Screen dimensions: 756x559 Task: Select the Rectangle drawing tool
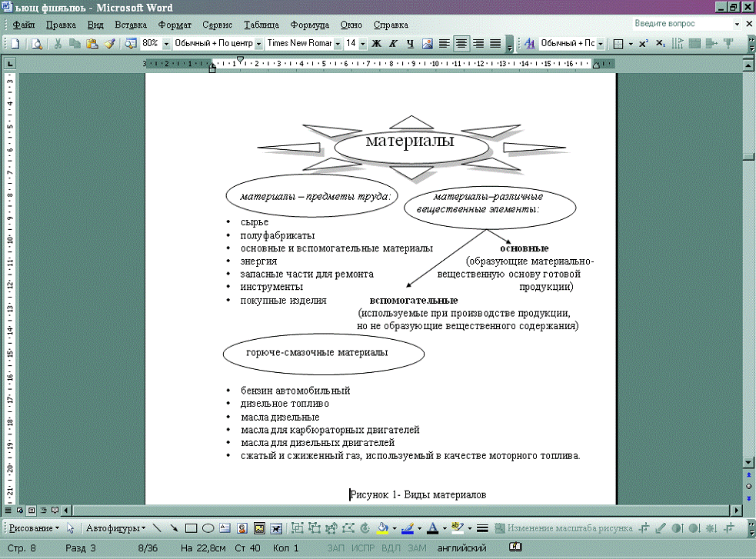pyautogui.click(x=191, y=528)
